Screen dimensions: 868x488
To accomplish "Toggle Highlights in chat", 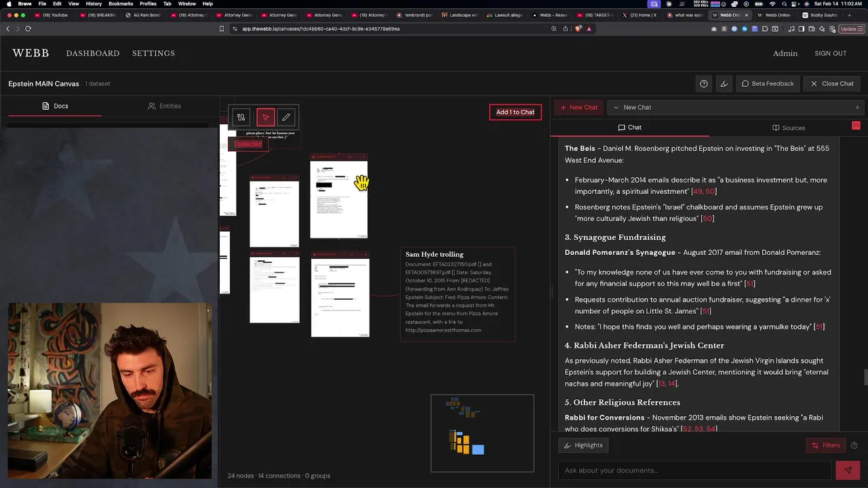I will [583, 445].
